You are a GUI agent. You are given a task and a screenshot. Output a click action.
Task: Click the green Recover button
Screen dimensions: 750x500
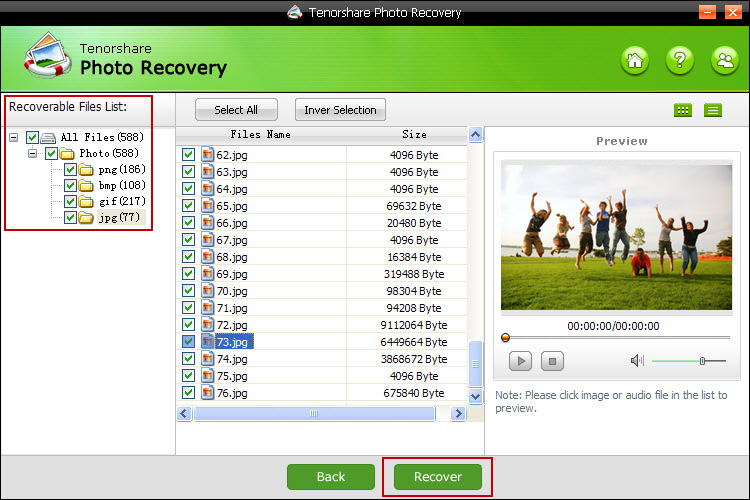point(435,476)
